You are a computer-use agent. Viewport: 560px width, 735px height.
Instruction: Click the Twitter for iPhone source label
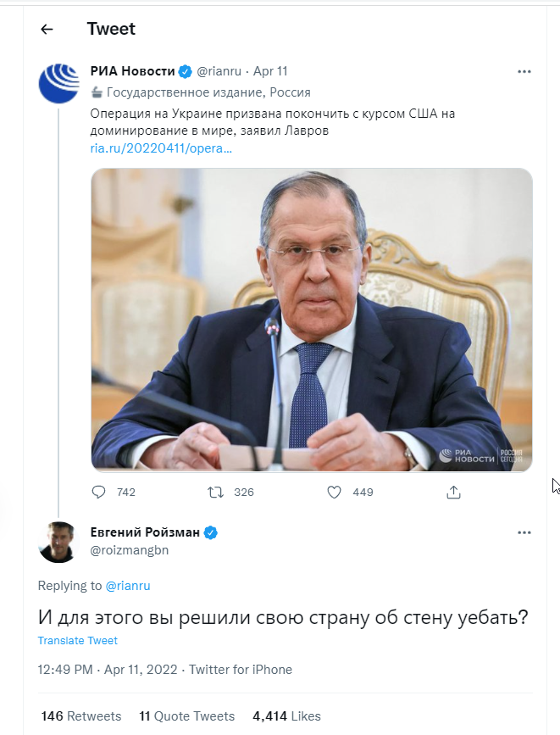(241, 670)
